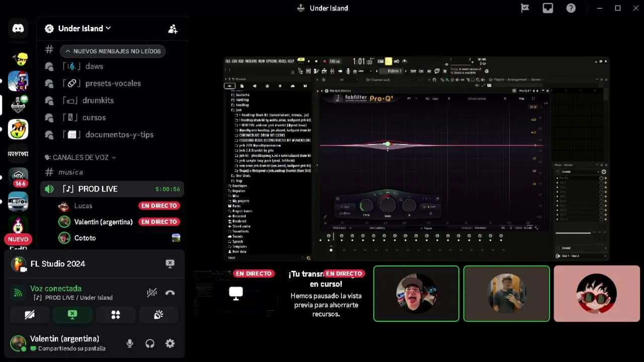Toggle the camera on
The image size is (644, 362).
pos(30,315)
